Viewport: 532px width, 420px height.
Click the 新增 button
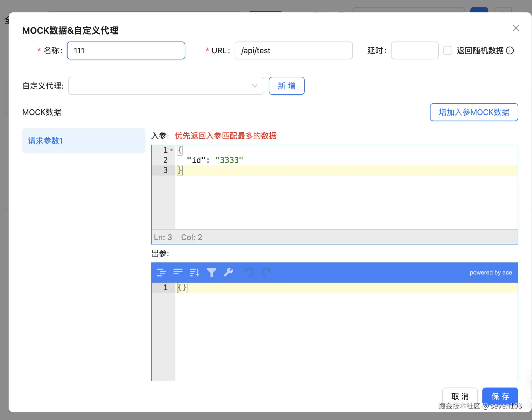tap(286, 86)
